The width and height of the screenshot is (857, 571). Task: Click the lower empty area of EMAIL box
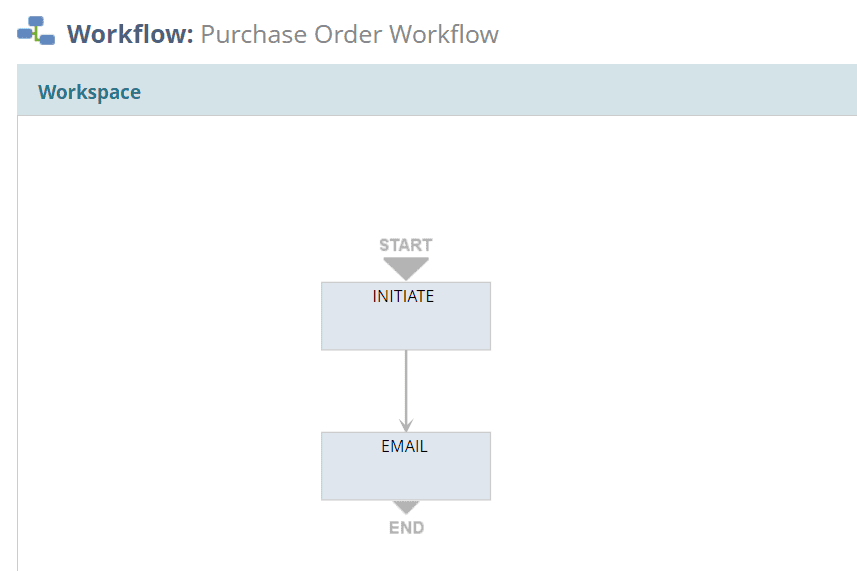point(406,479)
